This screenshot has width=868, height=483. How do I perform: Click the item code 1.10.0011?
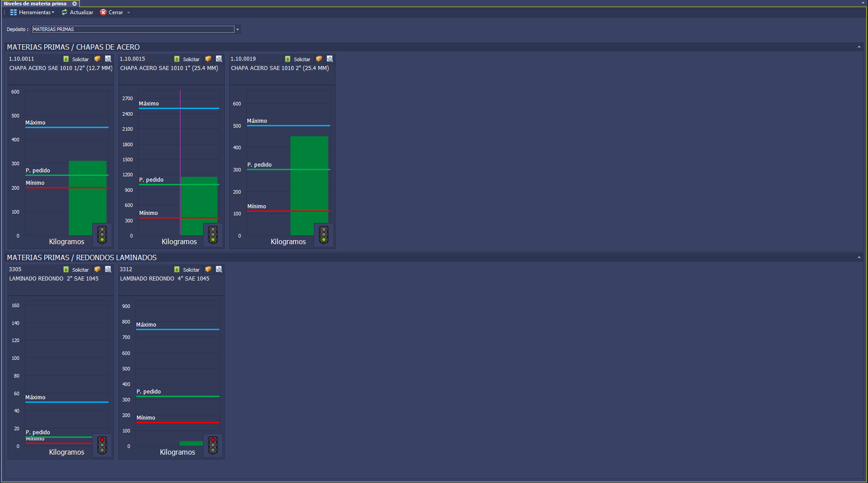tap(21, 59)
